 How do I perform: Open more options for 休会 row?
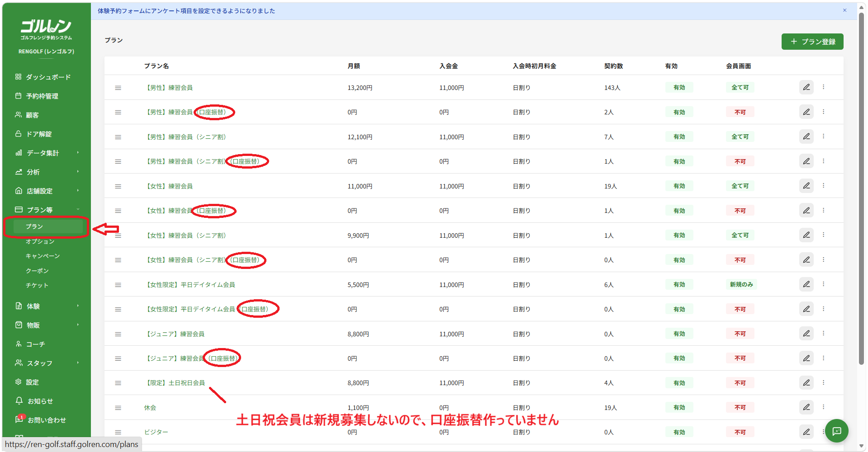click(x=823, y=407)
